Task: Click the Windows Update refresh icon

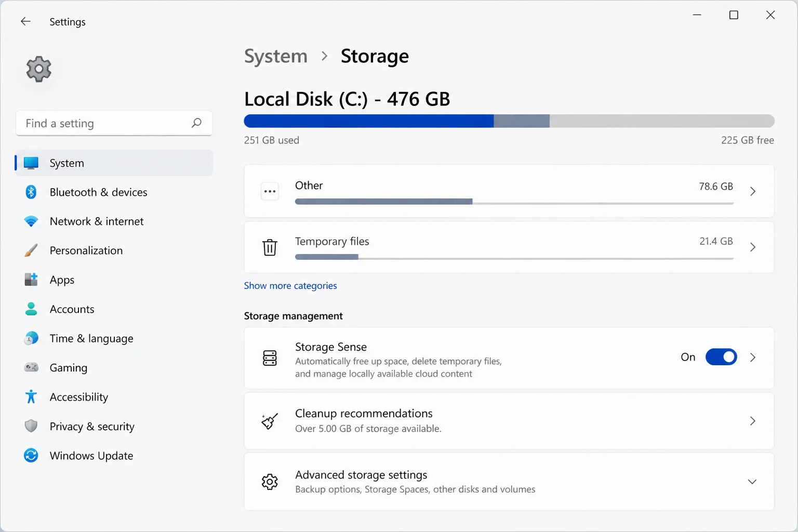Action: [31, 456]
